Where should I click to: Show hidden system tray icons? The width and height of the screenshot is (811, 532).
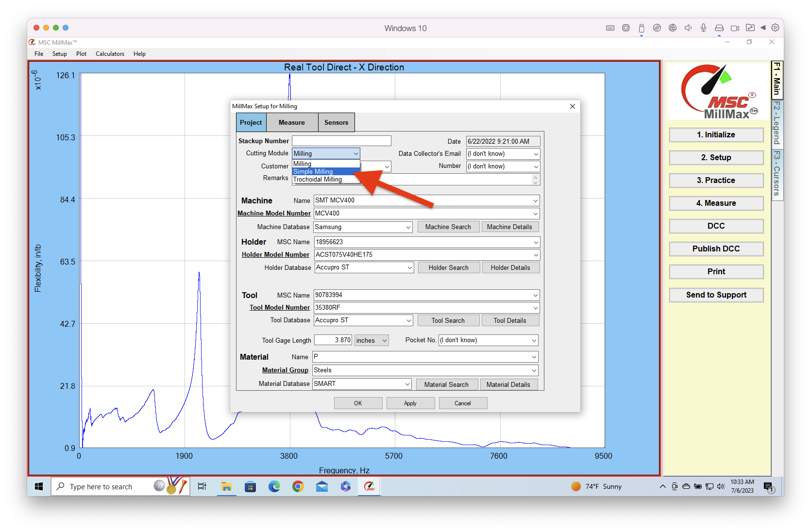[x=662, y=486]
